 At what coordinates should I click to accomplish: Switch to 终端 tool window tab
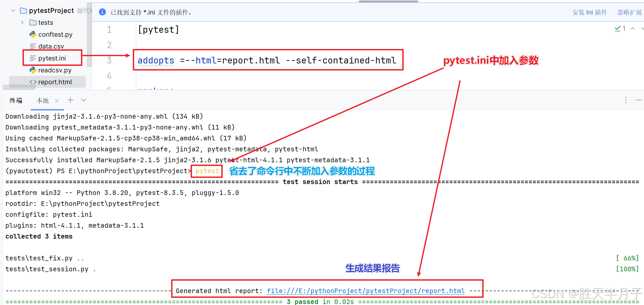[x=16, y=100]
